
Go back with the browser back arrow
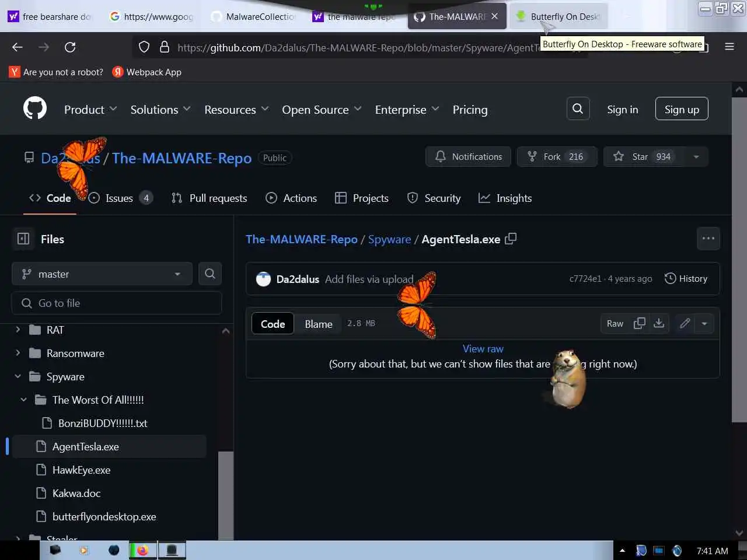[x=18, y=47]
